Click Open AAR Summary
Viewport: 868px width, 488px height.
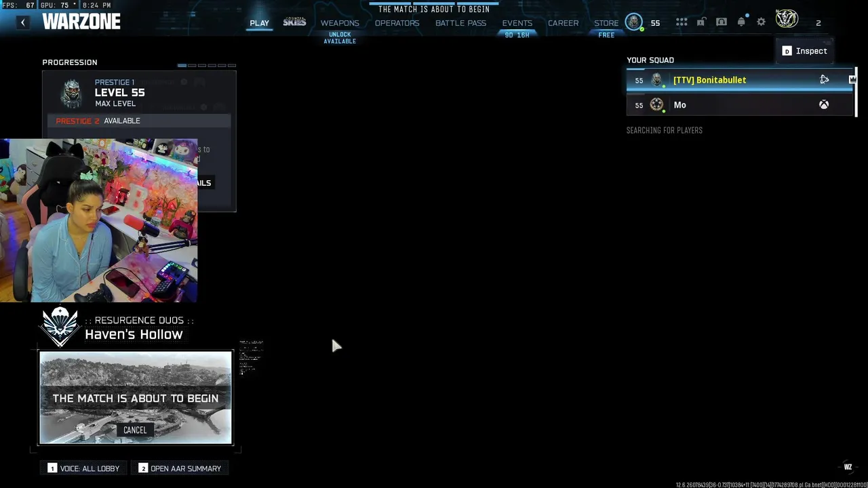(180, 468)
